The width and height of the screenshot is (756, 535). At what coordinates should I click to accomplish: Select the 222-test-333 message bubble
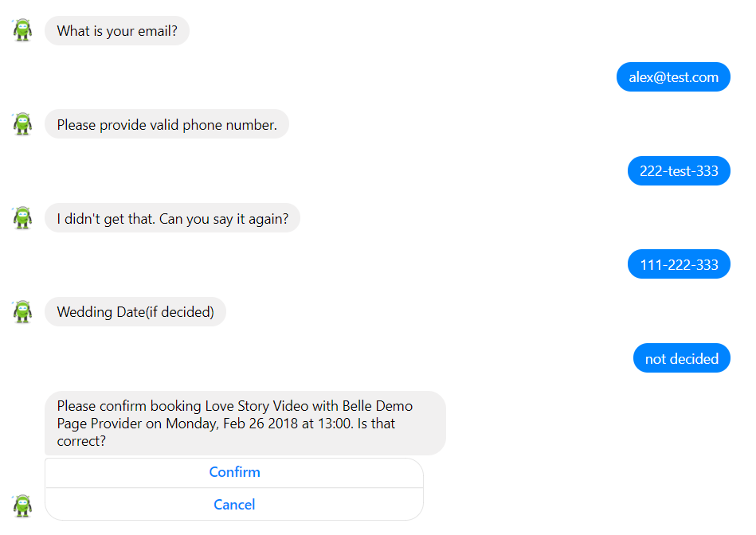pos(679,170)
